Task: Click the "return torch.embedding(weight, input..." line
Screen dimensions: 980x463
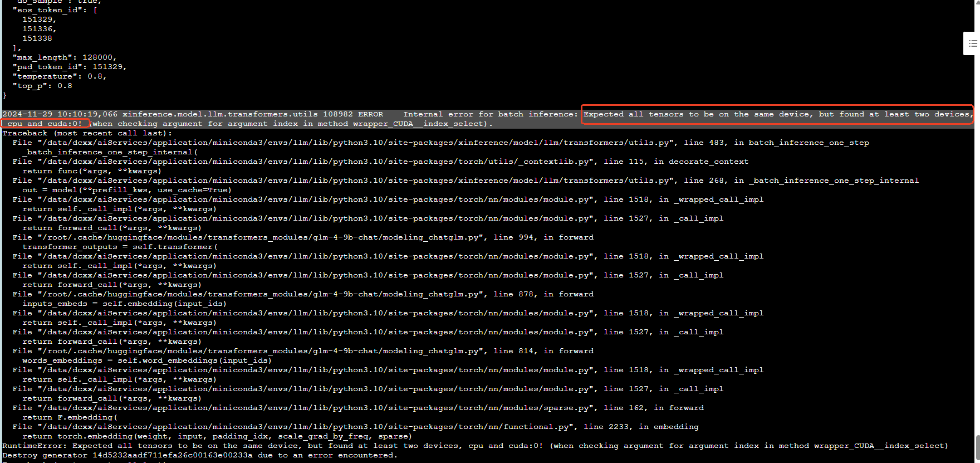Action: coord(217,436)
